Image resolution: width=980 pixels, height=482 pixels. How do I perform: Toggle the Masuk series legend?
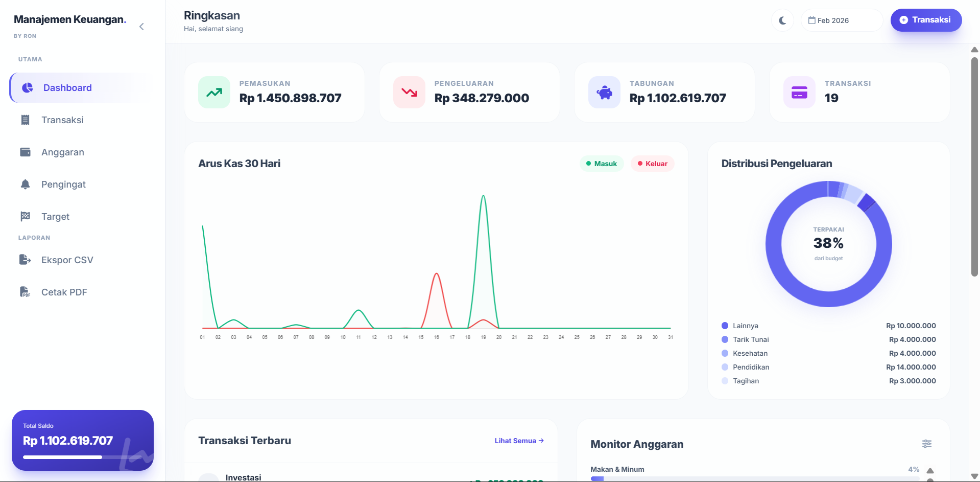pyautogui.click(x=602, y=164)
